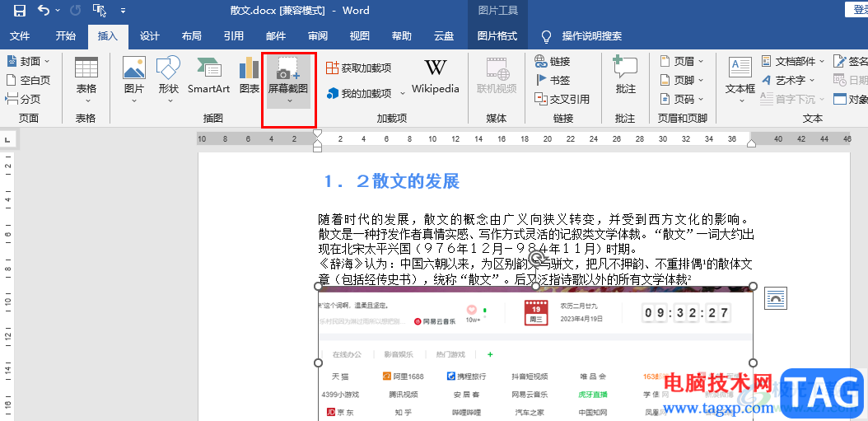Screen dimensions: 868x421
Task: Click the tab selector at ruler corner
Action: (7, 139)
